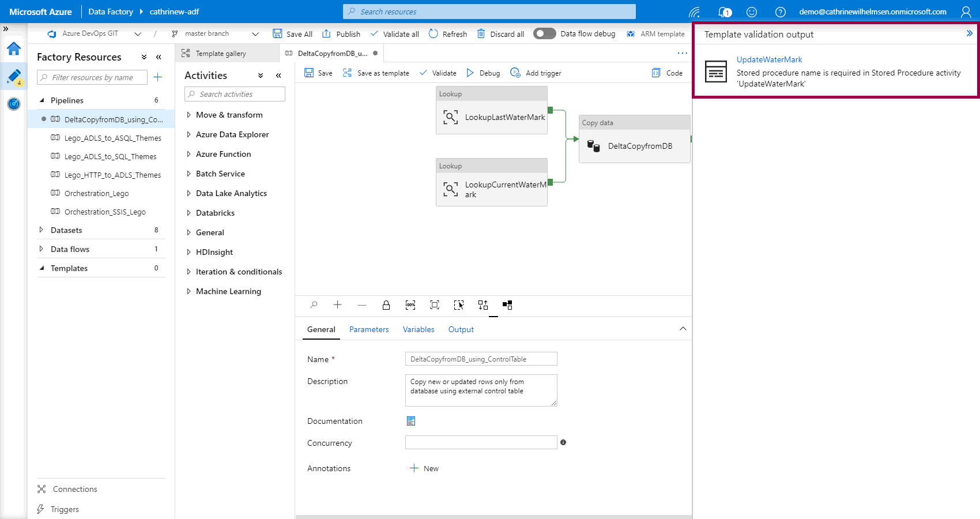
Task: Expand Move & transform activities group
Action: point(189,115)
